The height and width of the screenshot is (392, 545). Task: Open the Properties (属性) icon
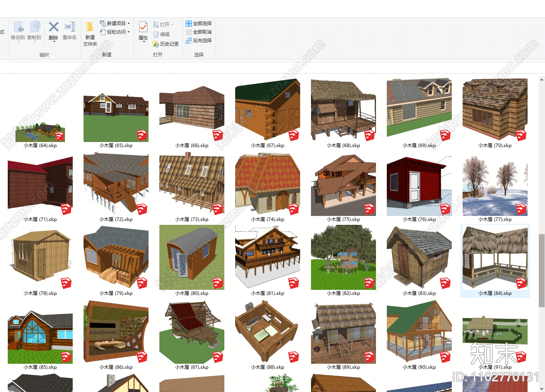pyautogui.click(x=143, y=27)
